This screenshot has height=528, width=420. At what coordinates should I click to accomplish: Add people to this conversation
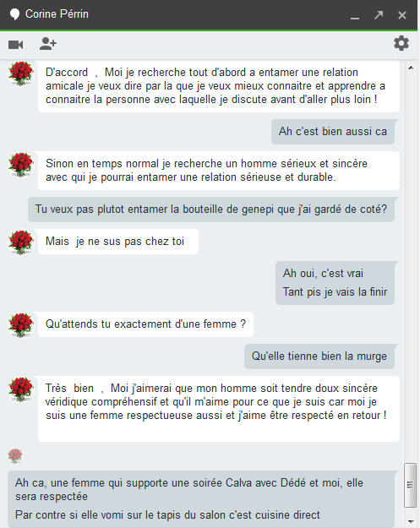pos(48,44)
